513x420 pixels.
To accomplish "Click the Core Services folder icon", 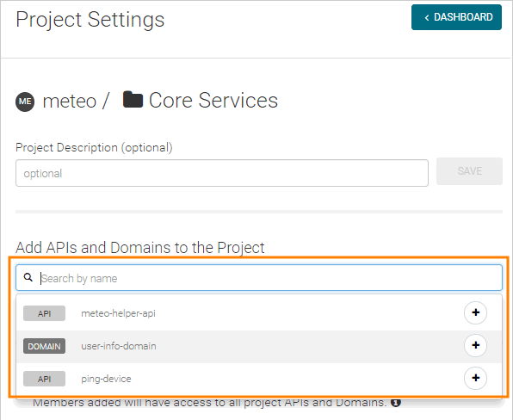I will pos(133,100).
